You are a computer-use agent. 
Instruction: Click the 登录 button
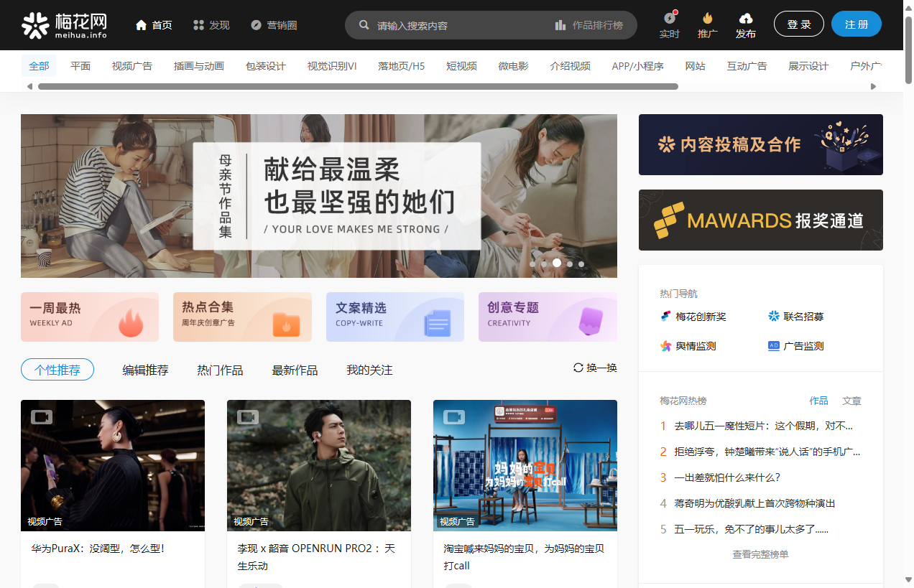click(x=798, y=24)
